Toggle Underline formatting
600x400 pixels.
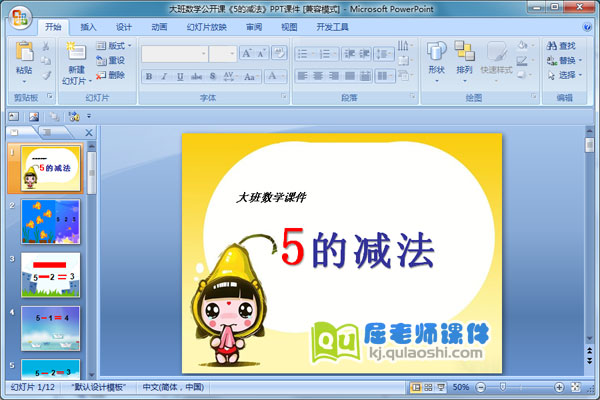pos(180,77)
